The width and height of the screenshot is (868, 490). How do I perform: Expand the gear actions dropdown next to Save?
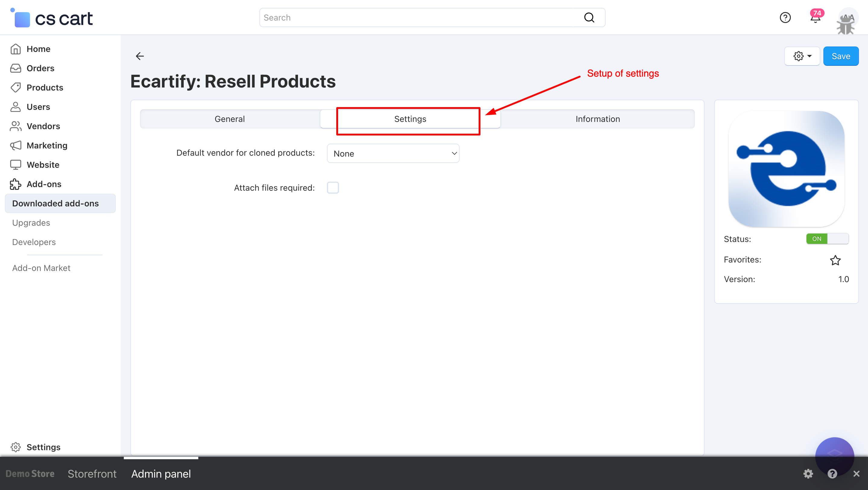tap(802, 56)
